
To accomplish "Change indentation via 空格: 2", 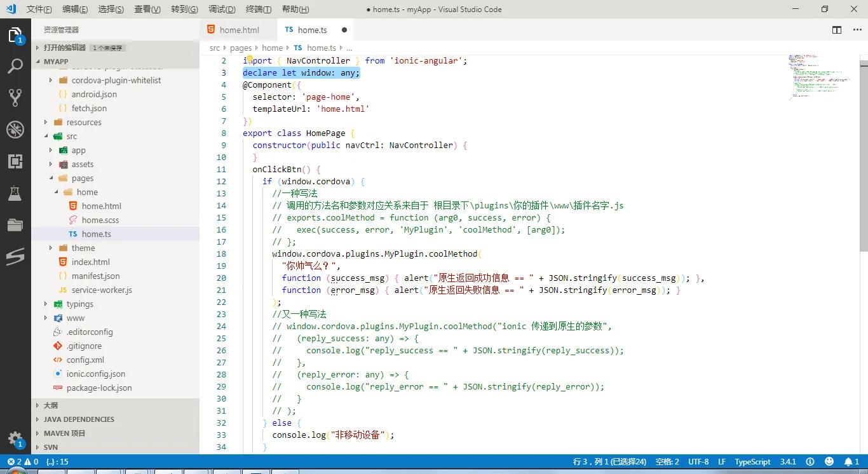I will [667, 462].
